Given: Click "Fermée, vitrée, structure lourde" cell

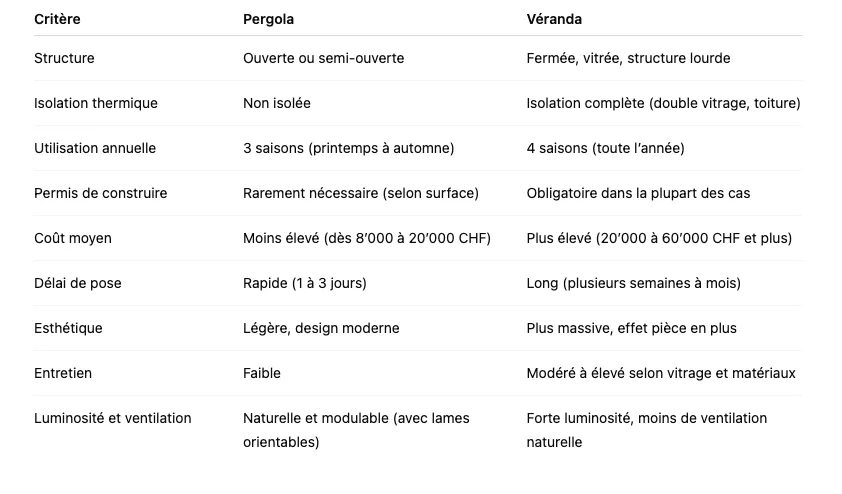Looking at the screenshot, I should pyautogui.click(x=628, y=58).
